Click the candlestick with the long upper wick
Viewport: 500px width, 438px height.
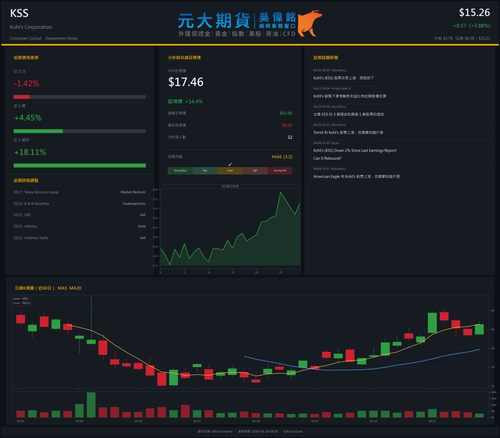click(91, 320)
